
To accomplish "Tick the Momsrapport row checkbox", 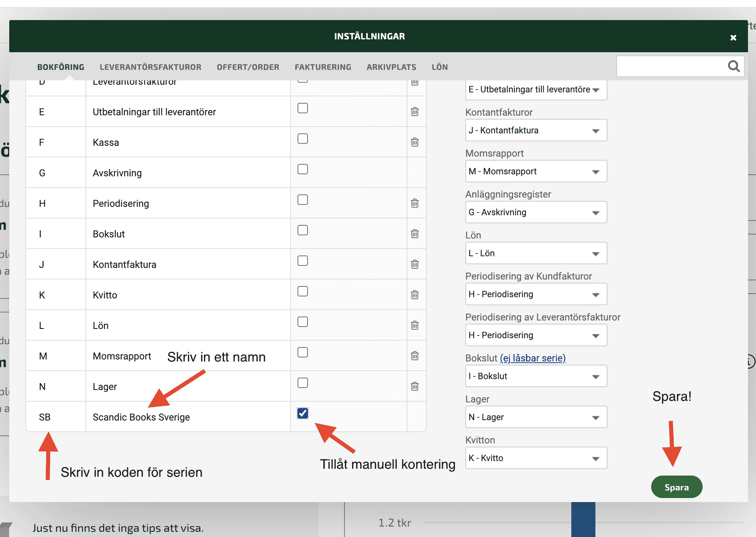I will [303, 352].
